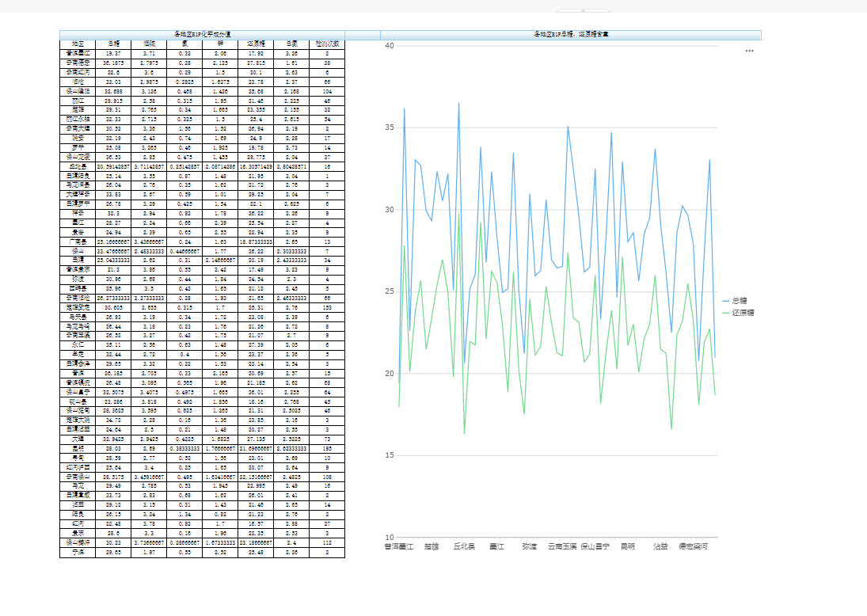The image size is (867, 616).
Task: Click the 检测次数 column header
Action: pos(327,44)
